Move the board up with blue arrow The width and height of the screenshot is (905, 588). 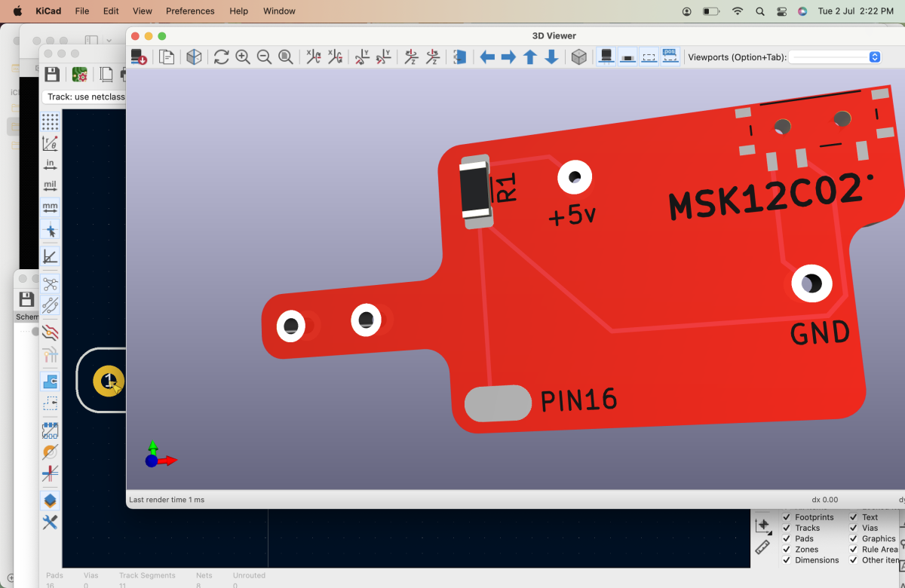coord(530,57)
